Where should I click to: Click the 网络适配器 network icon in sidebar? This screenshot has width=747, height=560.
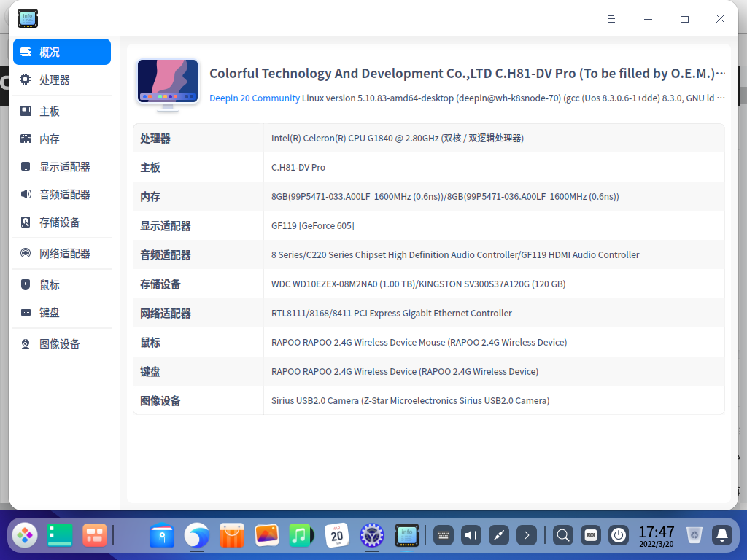[26, 253]
